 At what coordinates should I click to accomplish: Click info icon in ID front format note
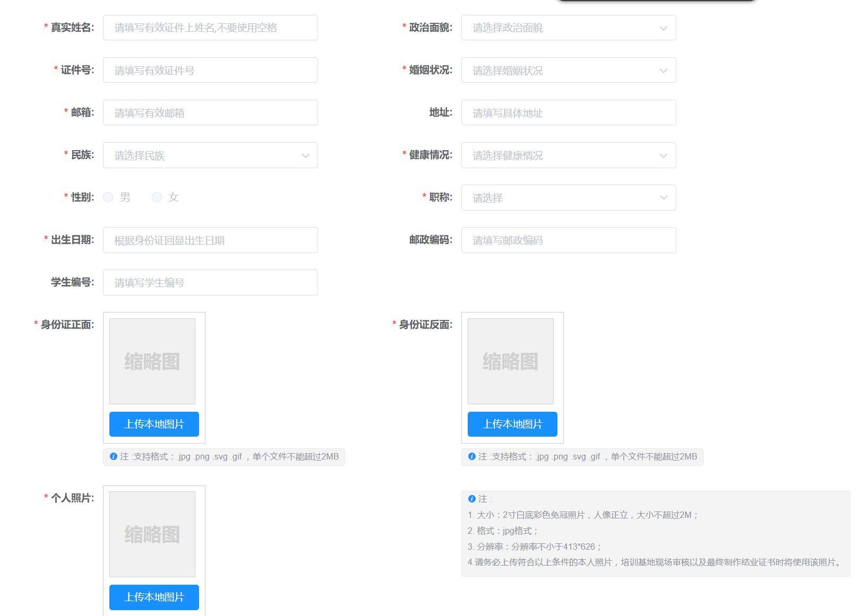(x=114, y=456)
